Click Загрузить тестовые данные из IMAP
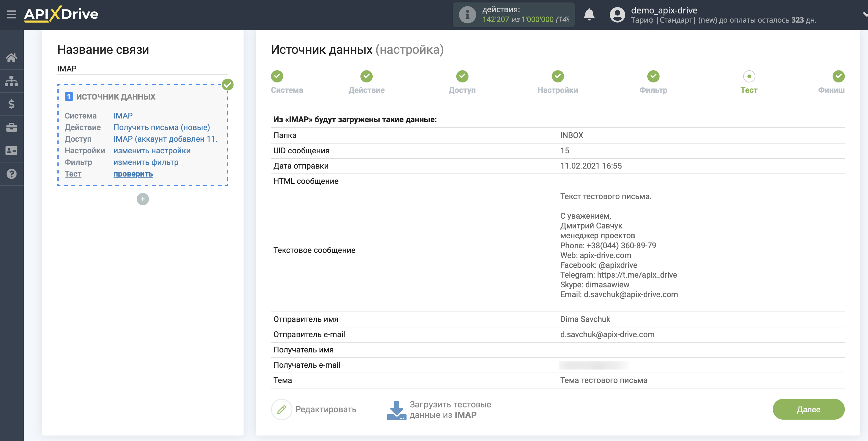The image size is (868, 441). click(x=450, y=410)
